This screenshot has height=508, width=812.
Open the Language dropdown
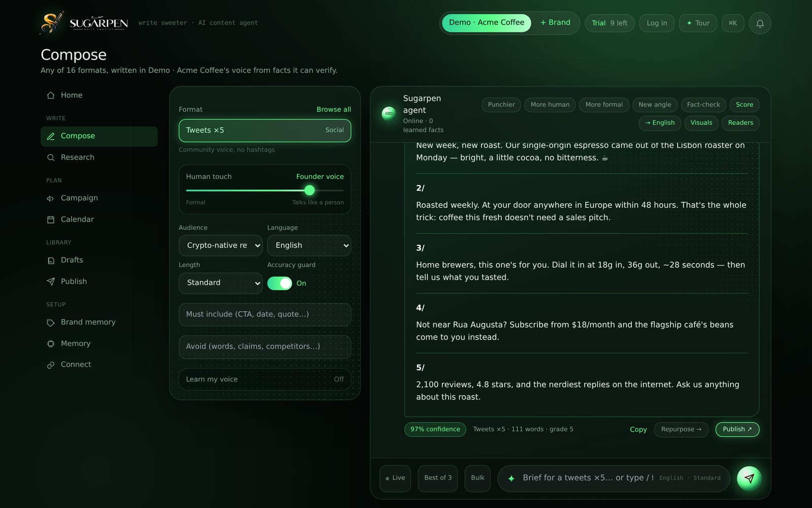pyautogui.click(x=309, y=245)
